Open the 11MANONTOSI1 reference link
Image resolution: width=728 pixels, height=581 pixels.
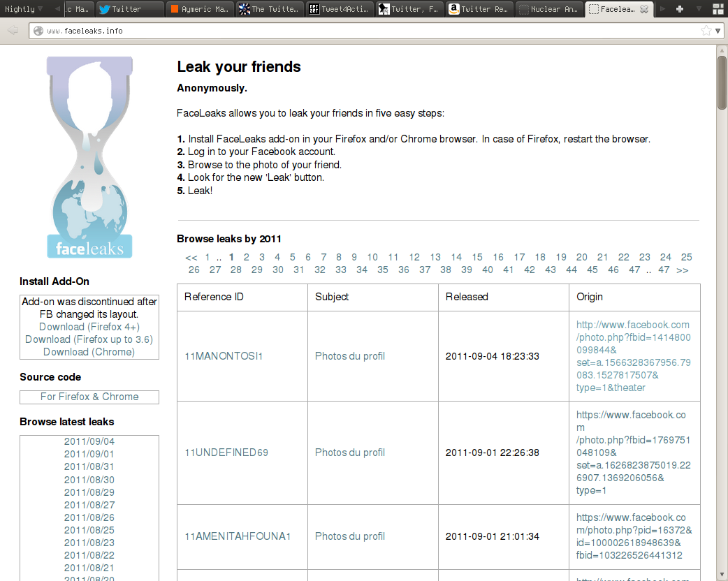(x=224, y=356)
